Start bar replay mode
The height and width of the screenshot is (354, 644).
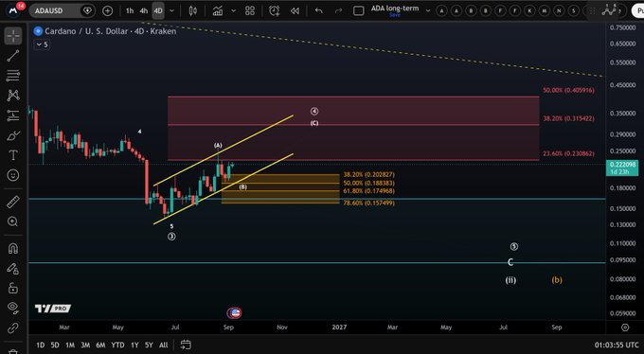(295, 11)
